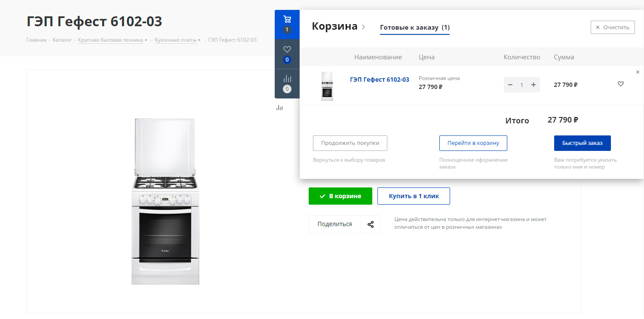
Task: Click the large stove product image
Action: pyautogui.click(x=166, y=201)
